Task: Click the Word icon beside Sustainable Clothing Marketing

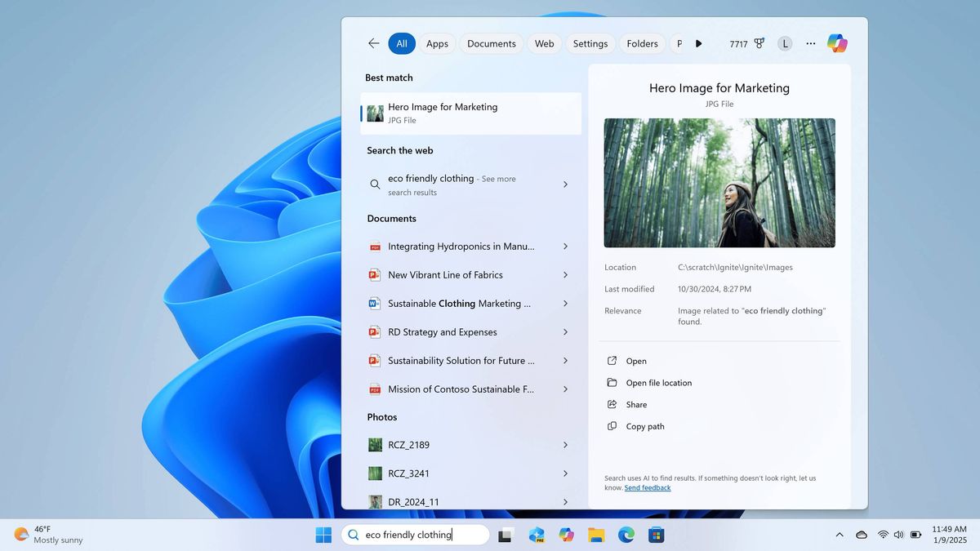Action: [x=374, y=303]
